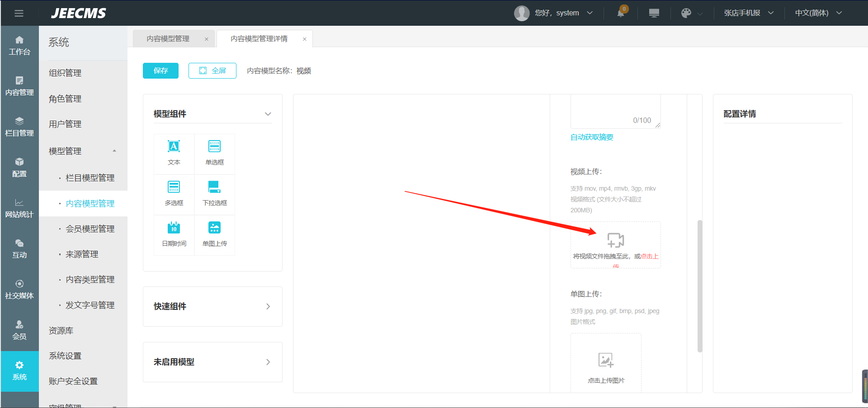The image size is (868, 408).
Task: Expand the system user dropdown
Action: pyautogui.click(x=590, y=13)
